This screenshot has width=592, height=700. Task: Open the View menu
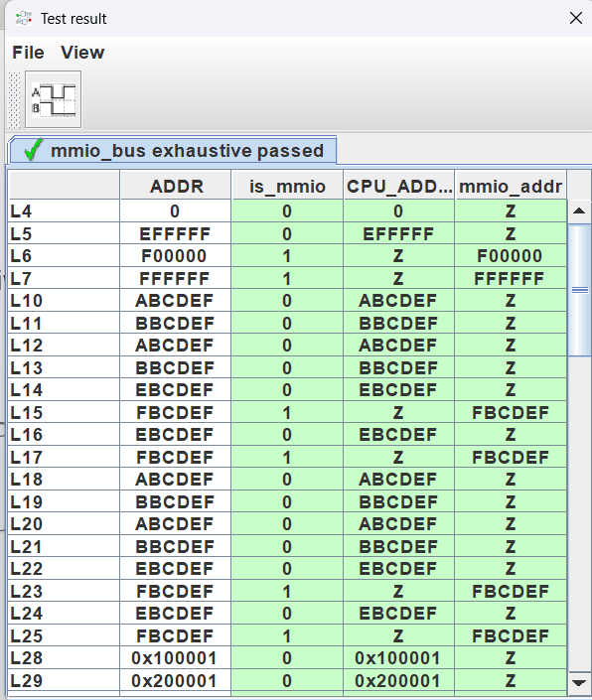point(82,53)
